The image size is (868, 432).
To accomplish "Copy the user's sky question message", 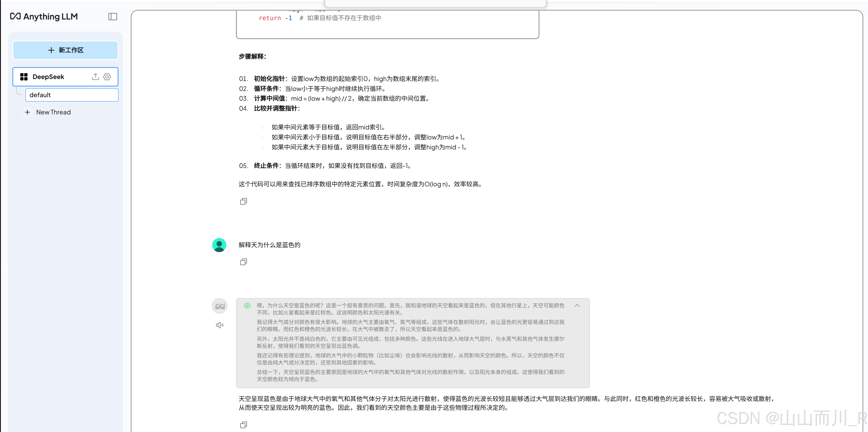I will [x=243, y=262].
